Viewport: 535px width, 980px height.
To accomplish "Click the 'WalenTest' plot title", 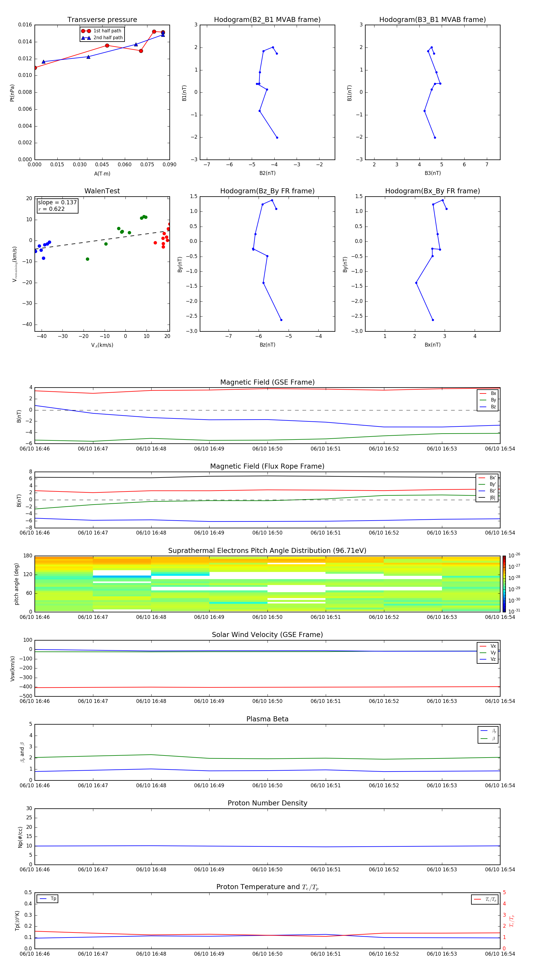I will (102, 191).
